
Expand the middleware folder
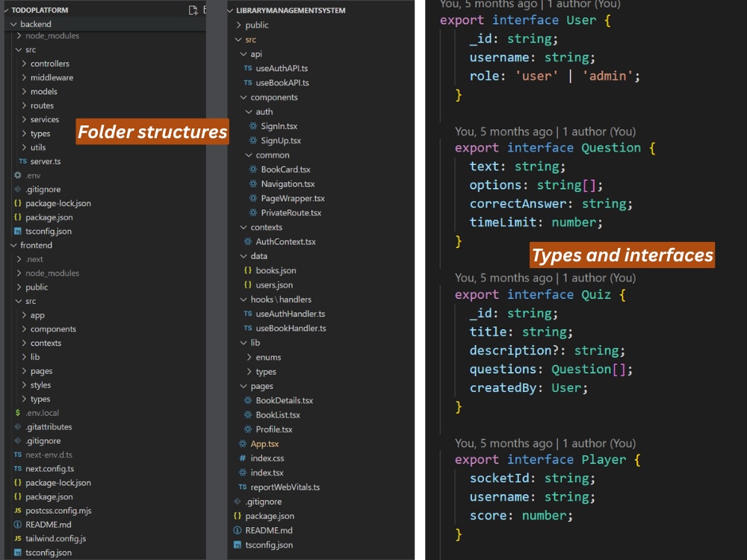tap(24, 77)
